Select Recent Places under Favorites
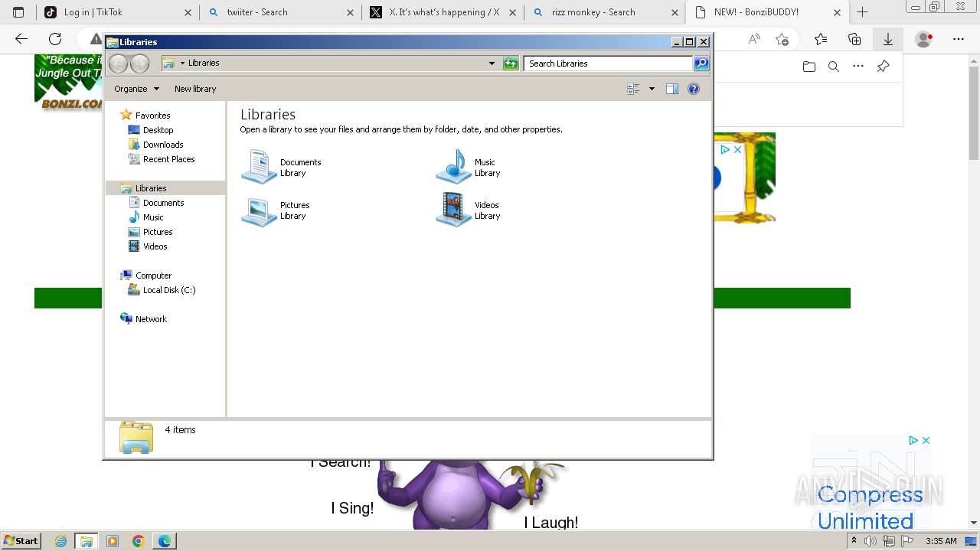The image size is (980, 551). (x=168, y=159)
